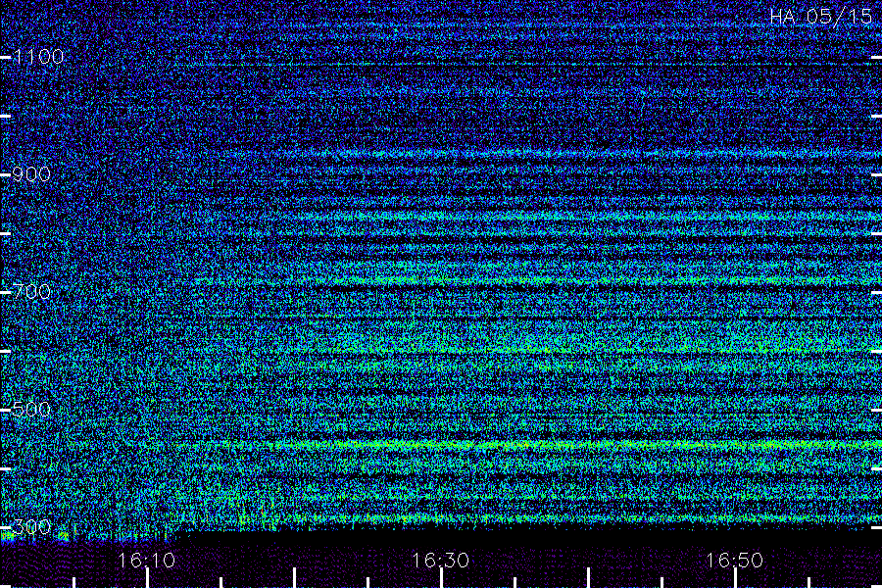Click the HA 05/15 header text
This screenshot has width=882, height=588.
click(820, 17)
